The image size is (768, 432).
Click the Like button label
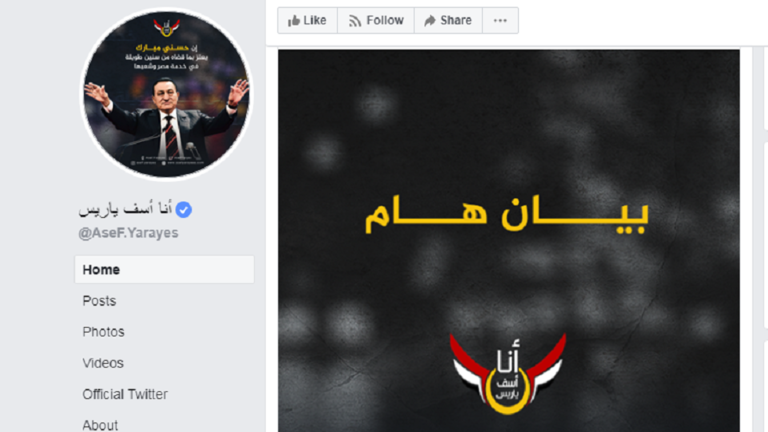pos(314,21)
